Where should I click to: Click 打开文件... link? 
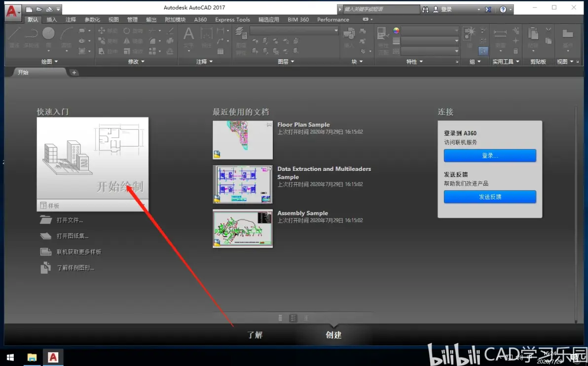[70, 220]
